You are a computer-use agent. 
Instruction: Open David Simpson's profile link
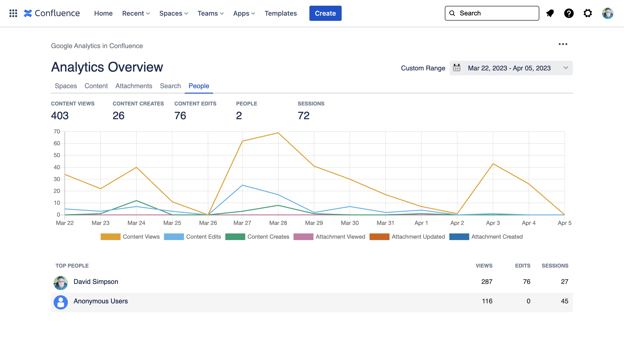click(x=96, y=282)
